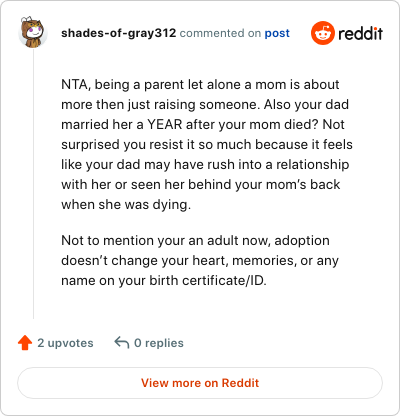Click the line beginning "surprised you resist"
Image resolution: width=400 pixels, height=416 pixels.
[x=207, y=145]
